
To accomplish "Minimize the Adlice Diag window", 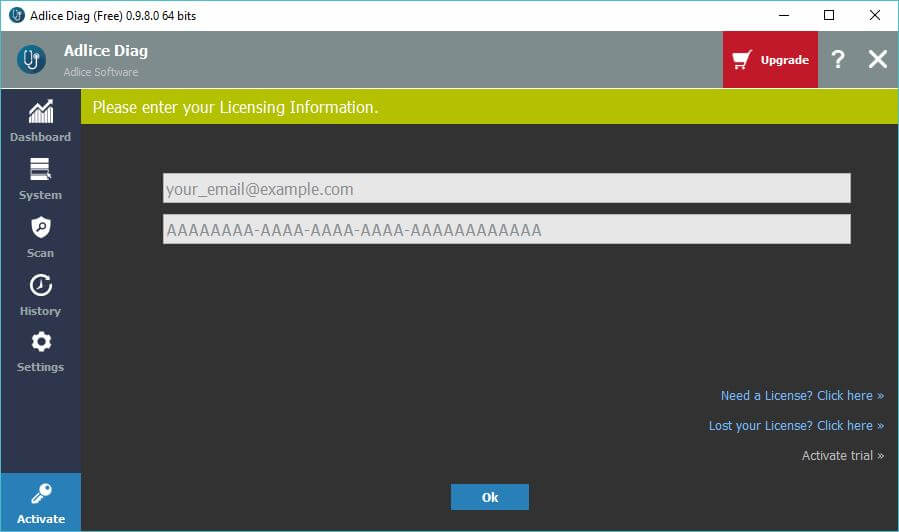I will pos(783,15).
